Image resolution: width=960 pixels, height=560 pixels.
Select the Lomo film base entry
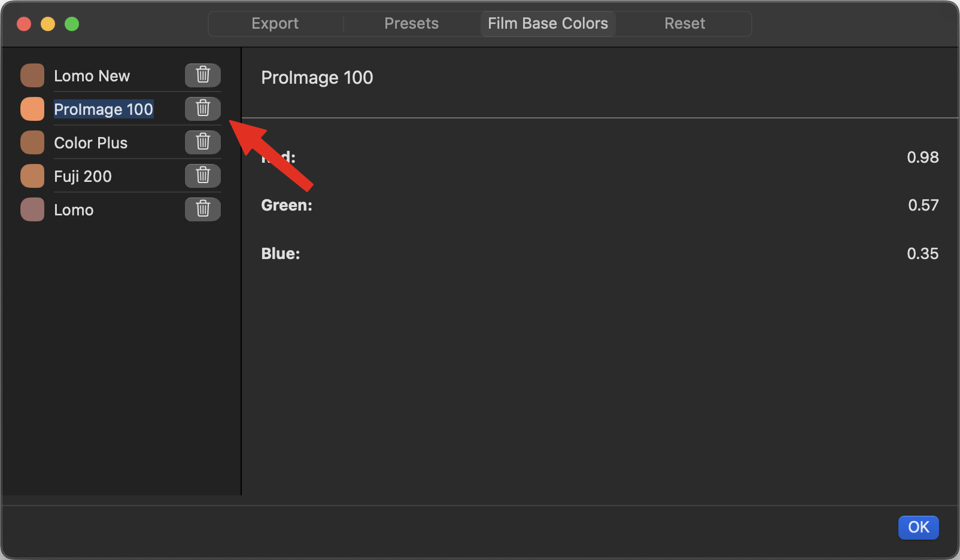(73, 209)
